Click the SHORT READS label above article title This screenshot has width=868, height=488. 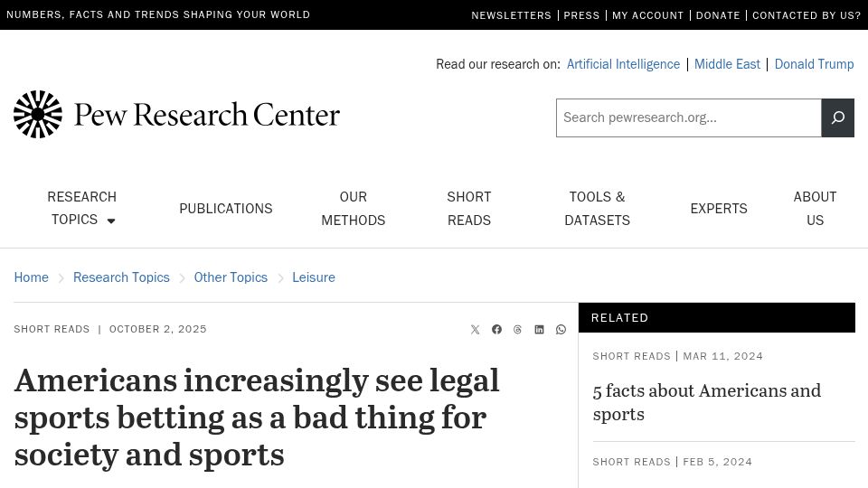coord(52,329)
